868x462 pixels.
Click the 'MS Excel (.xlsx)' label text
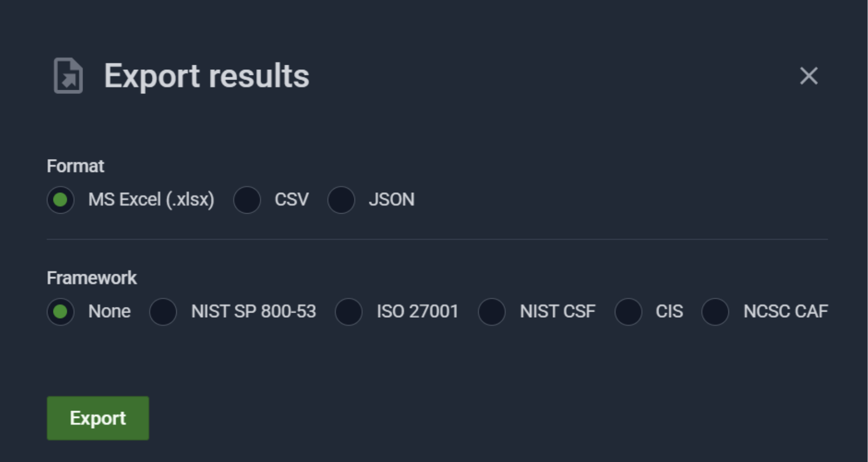(151, 199)
